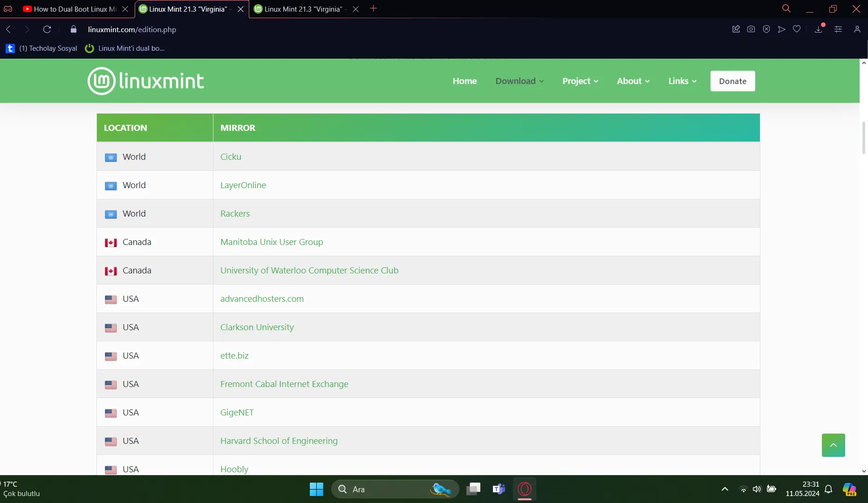Open Techolay Sosyal bookmark
This screenshot has height=503, width=868.
tap(41, 48)
